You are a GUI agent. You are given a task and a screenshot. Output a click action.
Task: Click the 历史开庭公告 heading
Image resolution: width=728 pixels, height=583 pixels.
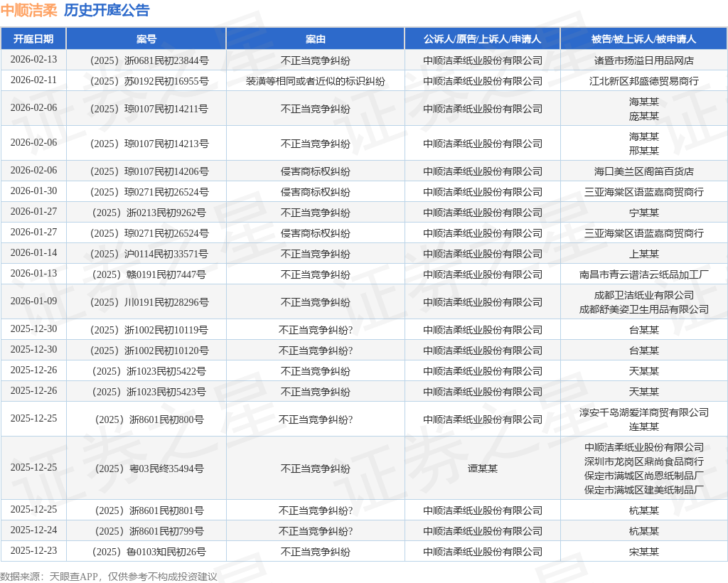click(107, 10)
